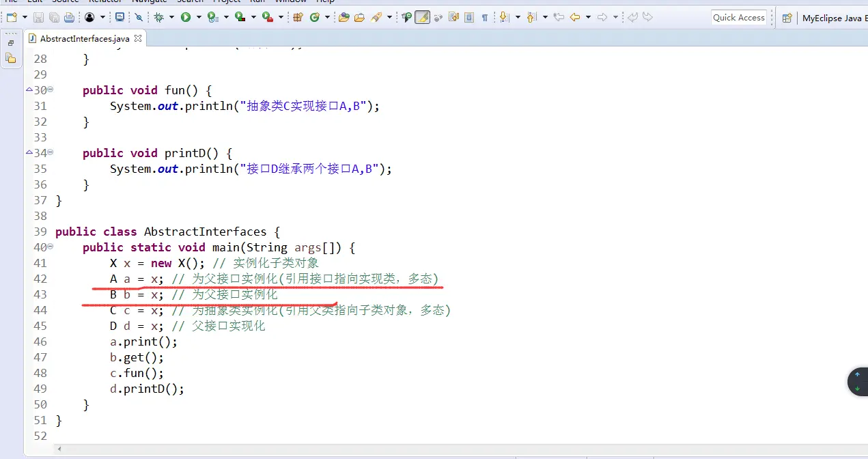868x459 pixels.
Task: Click the green Run icon with red toolbox
Action: coord(266,17)
